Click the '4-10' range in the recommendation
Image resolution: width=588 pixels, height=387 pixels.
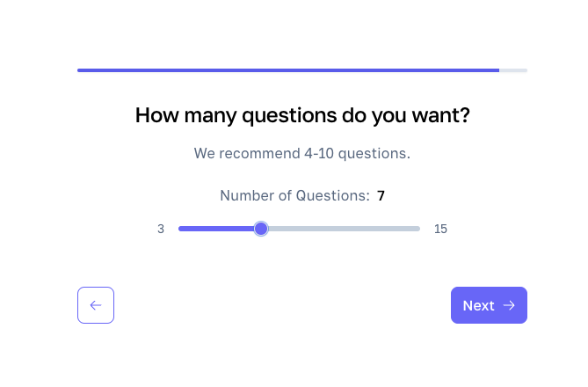pos(319,154)
